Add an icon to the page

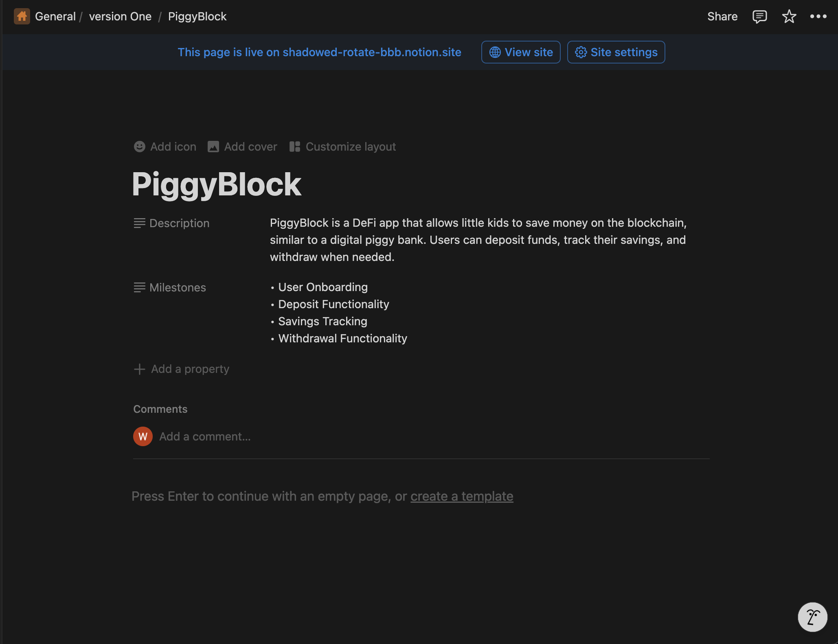click(165, 147)
